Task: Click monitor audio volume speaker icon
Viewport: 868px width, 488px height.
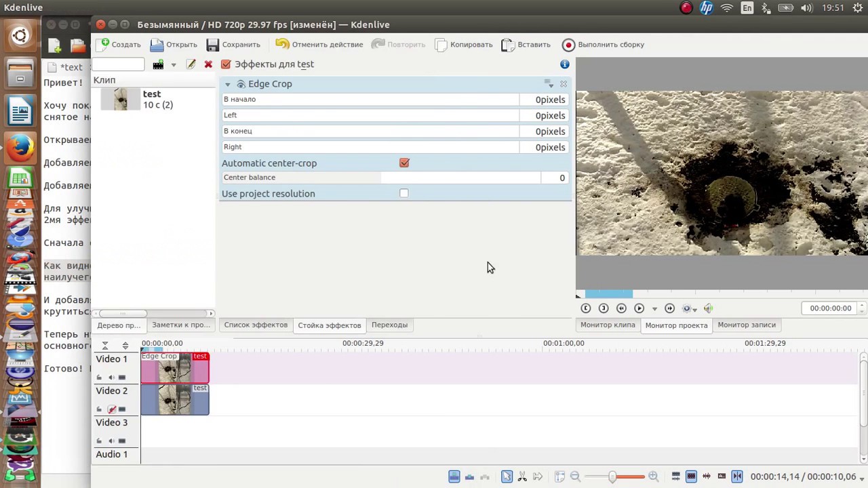Action: 708,308
